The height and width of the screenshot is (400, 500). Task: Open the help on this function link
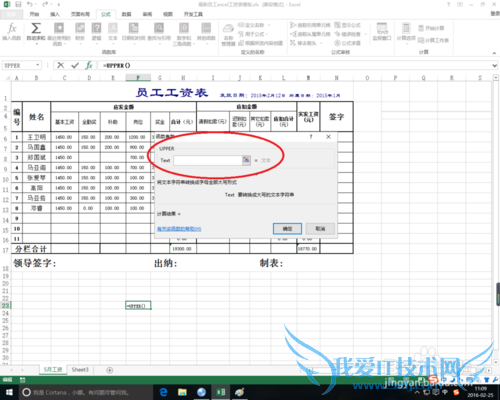coord(179,229)
